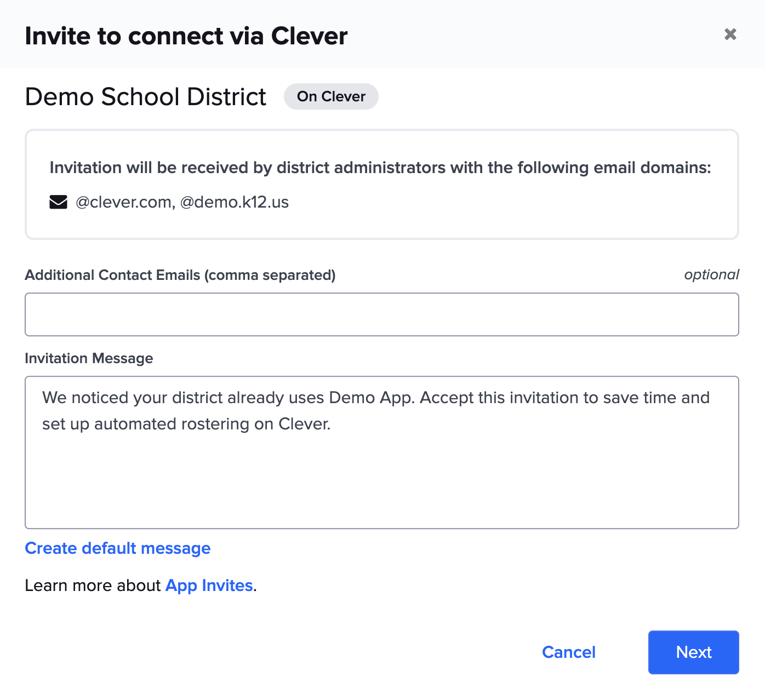Click the words automated rostering in message

(x=172, y=424)
